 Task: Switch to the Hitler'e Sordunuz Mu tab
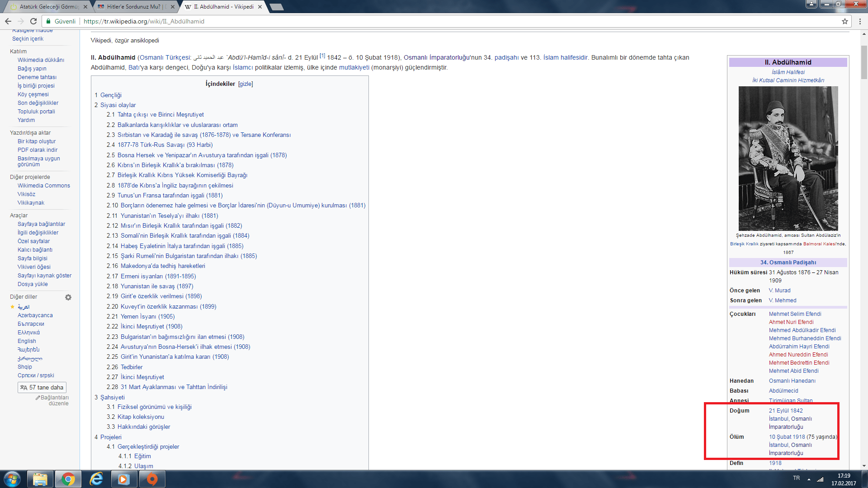133,7
